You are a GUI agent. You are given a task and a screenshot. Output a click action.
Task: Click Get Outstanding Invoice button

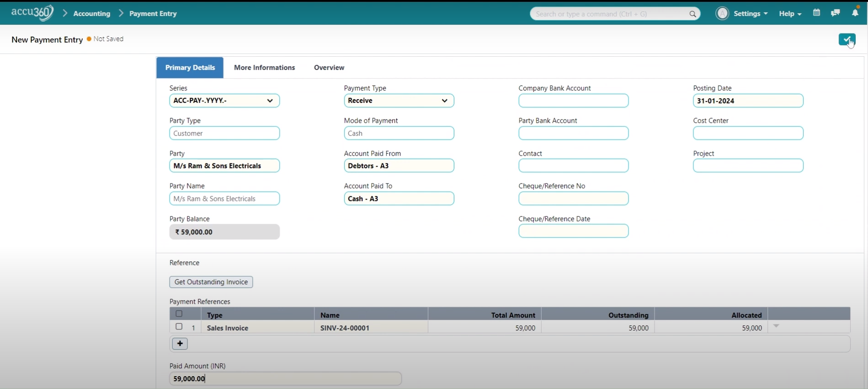211,282
